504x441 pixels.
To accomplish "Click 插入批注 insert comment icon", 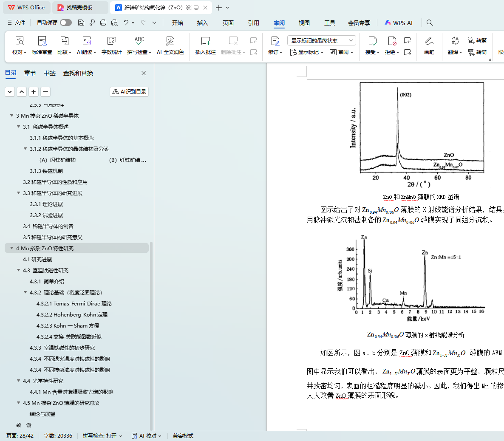I will point(205,41).
